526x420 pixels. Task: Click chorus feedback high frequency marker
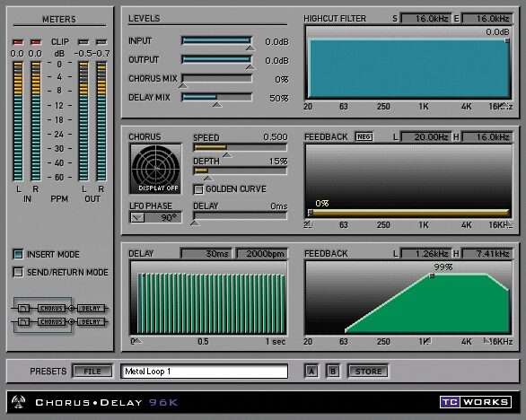pyautogui.click(x=509, y=224)
